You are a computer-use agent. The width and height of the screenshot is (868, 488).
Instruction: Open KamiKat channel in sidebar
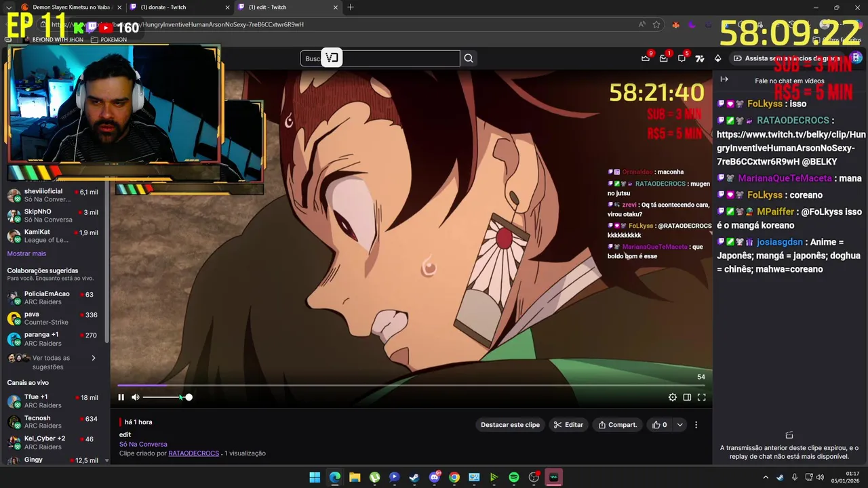coord(53,236)
